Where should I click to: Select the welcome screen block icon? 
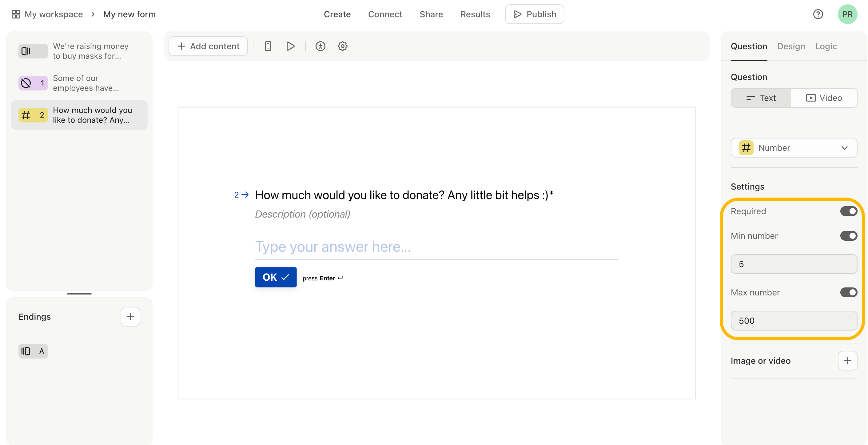[33, 51]
